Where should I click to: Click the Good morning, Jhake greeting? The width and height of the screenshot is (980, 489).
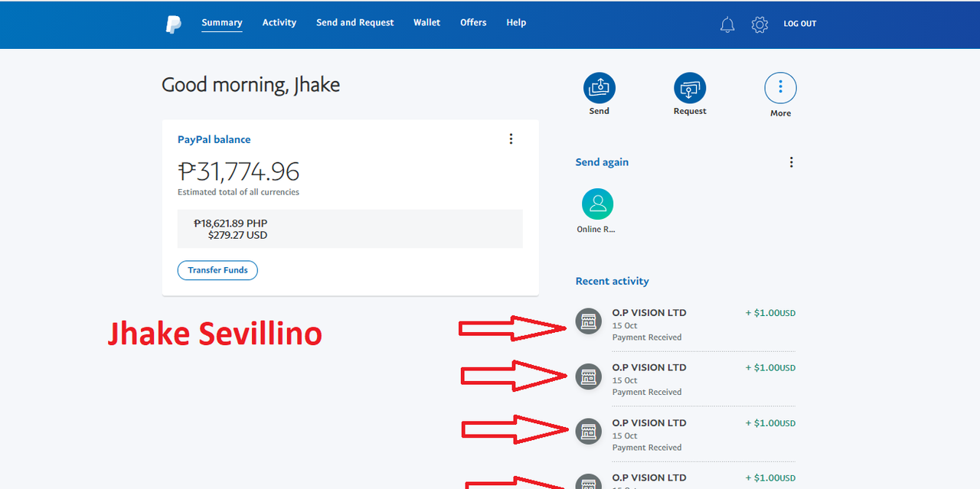tap(250, 85)
